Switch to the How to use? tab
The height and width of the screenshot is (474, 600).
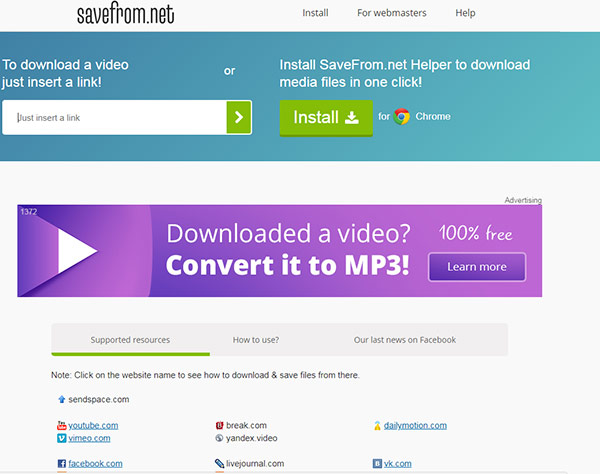tap(256, 340)
